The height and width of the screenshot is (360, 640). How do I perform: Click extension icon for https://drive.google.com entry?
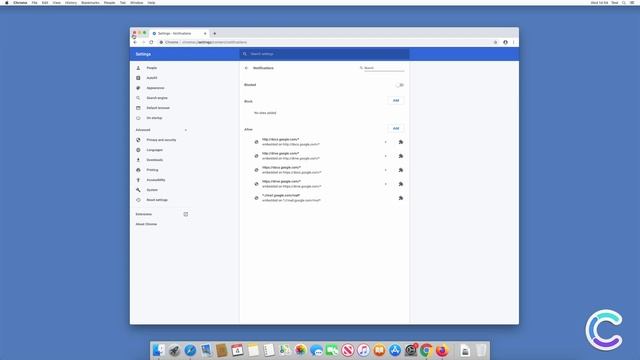coord(401,184)
